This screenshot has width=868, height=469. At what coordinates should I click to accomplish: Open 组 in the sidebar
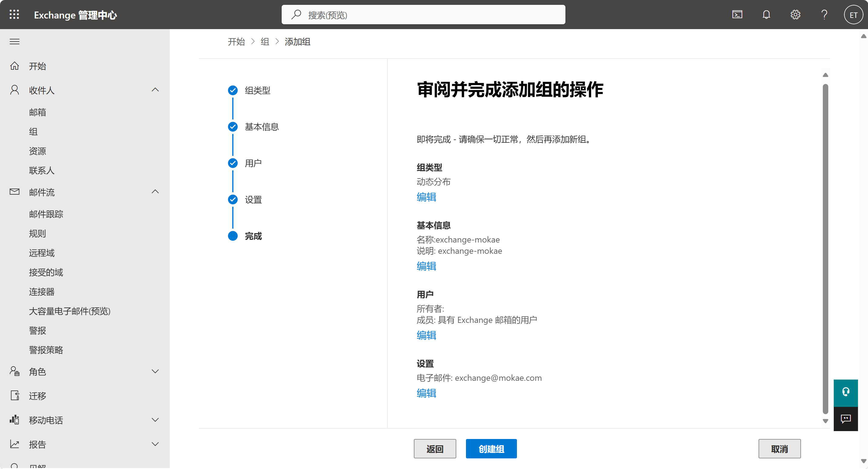click(x=33, y=131)
